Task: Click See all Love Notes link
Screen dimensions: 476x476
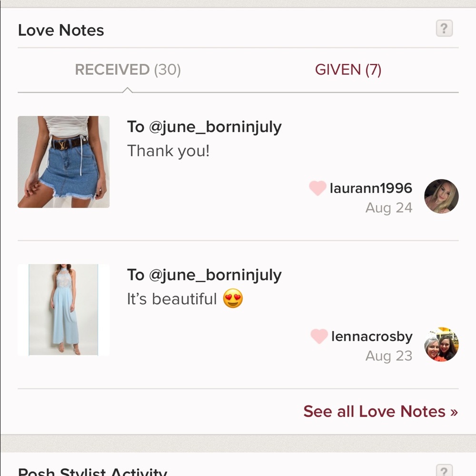Action: coord(380,411)
